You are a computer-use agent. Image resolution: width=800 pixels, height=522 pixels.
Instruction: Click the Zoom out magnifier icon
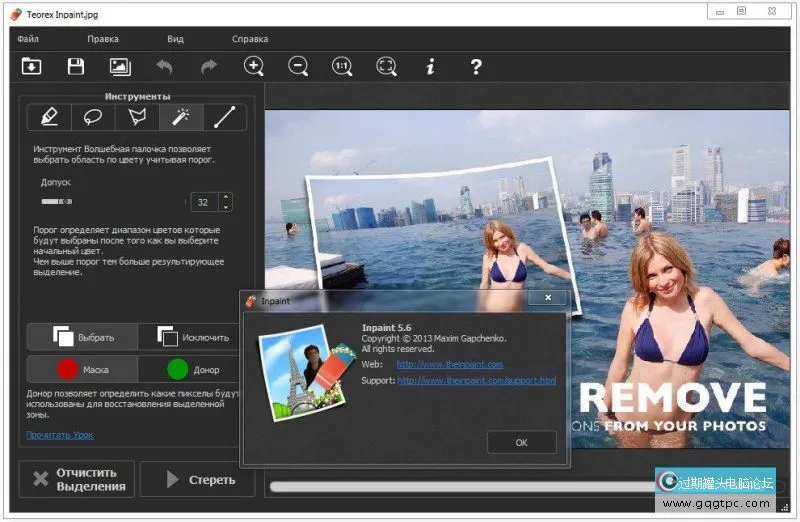click(x=298, y=66)
